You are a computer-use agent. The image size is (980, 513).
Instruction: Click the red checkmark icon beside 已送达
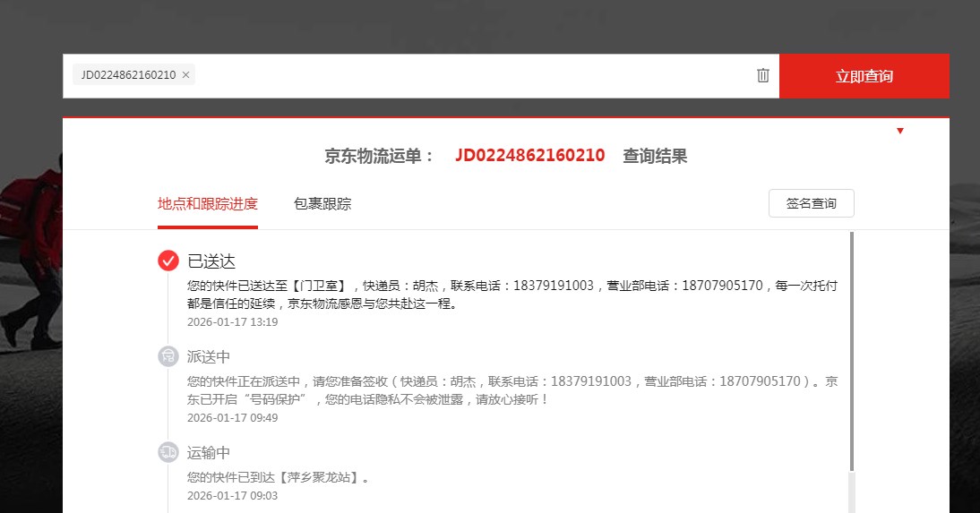pyautogui.click(x=168, y=261)
